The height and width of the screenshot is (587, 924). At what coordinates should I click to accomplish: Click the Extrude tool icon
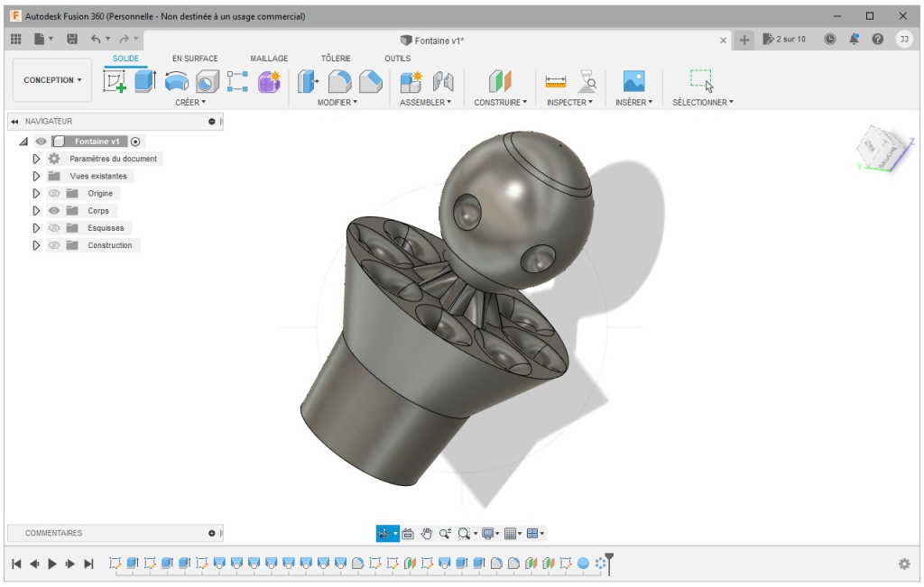[145, 82]
